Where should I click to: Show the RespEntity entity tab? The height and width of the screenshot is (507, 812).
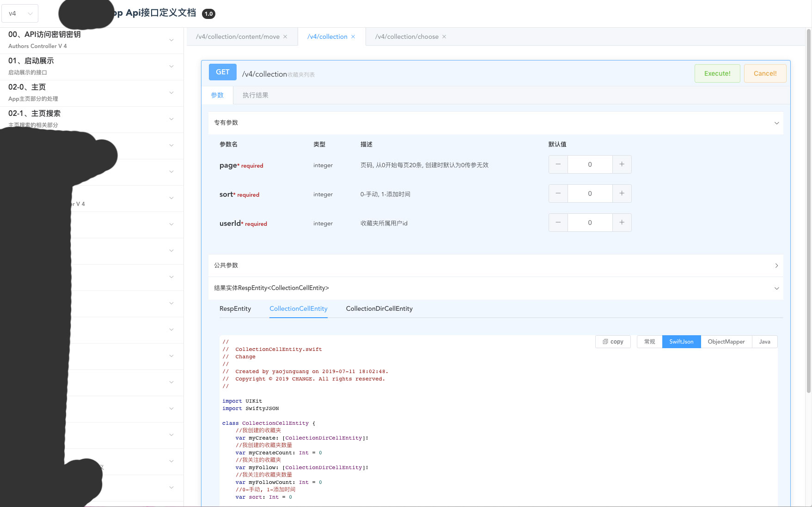click(x=235, y=308)
